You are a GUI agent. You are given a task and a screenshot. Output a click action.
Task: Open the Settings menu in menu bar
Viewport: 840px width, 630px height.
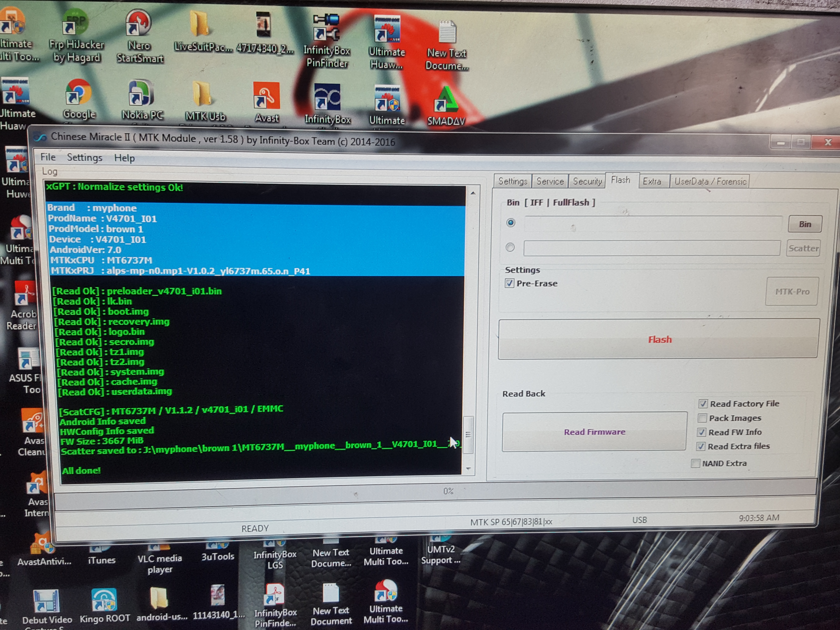click(x=84, y=157)
